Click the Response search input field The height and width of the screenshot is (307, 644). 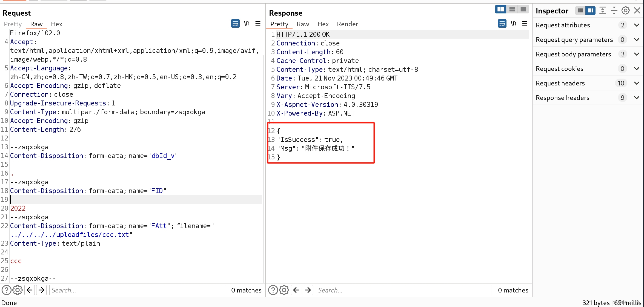point(404,290)
